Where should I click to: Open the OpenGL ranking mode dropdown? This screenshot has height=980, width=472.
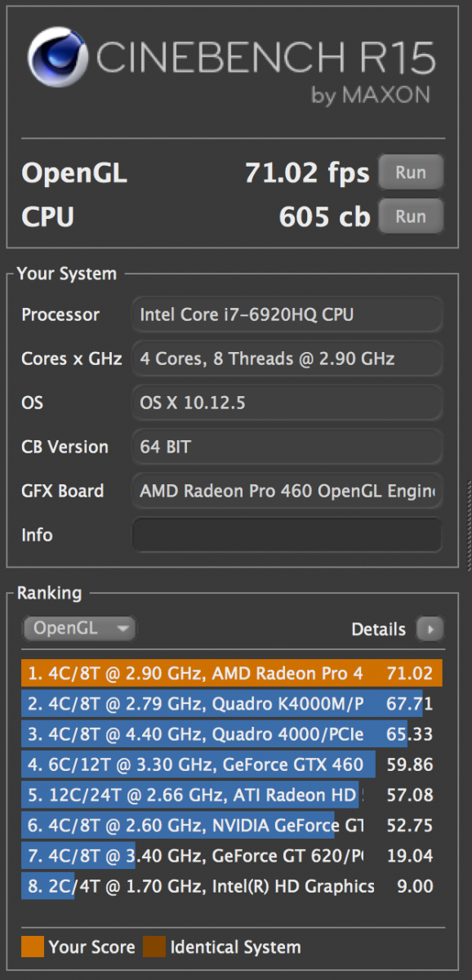[79, 628]
